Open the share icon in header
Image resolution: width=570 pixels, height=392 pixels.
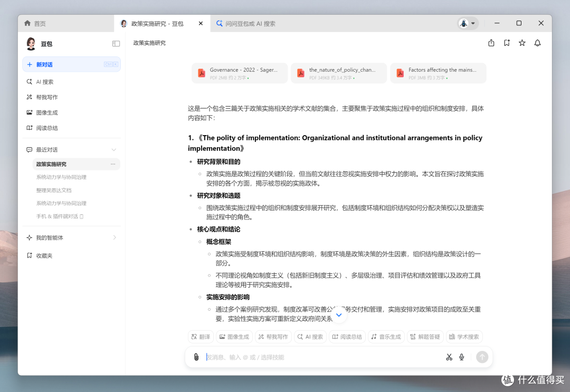click(x=491, y=43)
